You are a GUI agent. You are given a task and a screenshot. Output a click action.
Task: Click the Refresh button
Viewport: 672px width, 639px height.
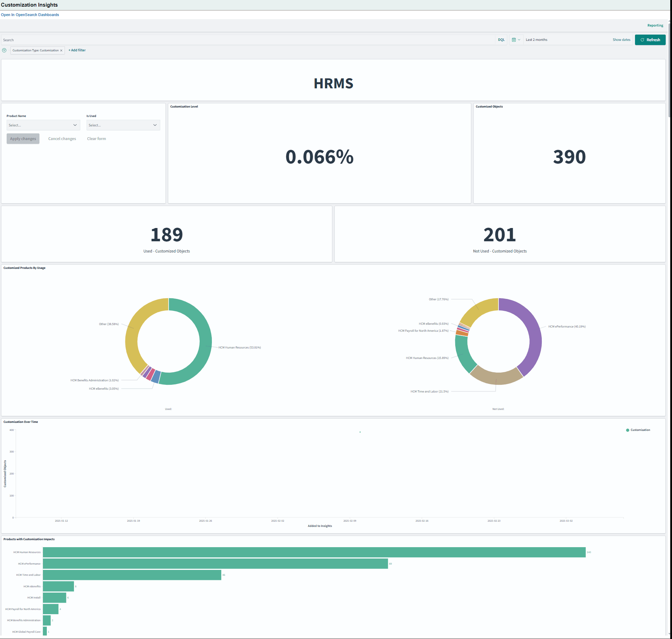(650, 39)
